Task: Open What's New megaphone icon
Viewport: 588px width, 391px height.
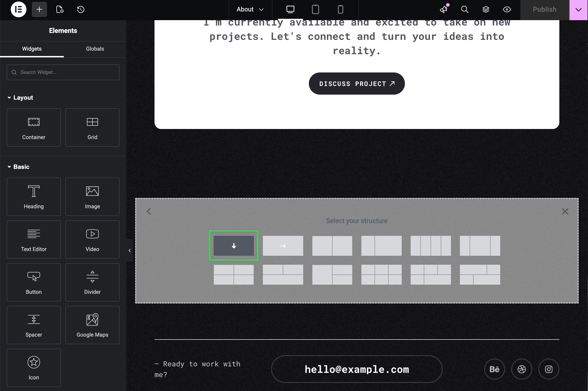Action: point(444,9)
